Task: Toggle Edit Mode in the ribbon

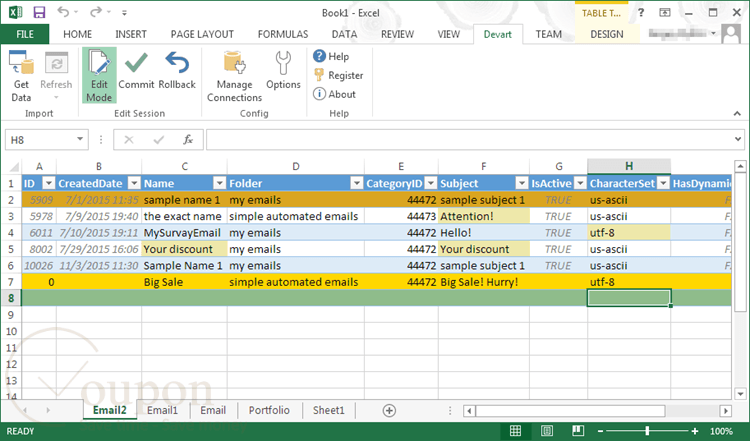Action: tap(99, 75)
